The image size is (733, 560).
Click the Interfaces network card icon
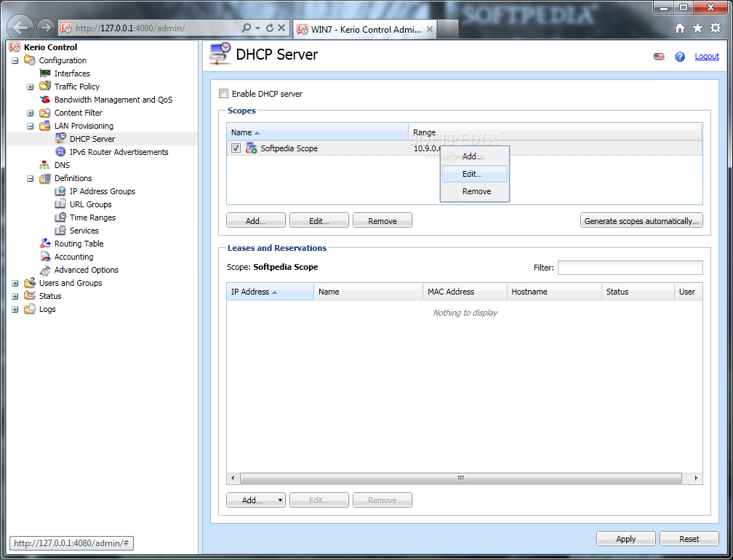point(45,73)
